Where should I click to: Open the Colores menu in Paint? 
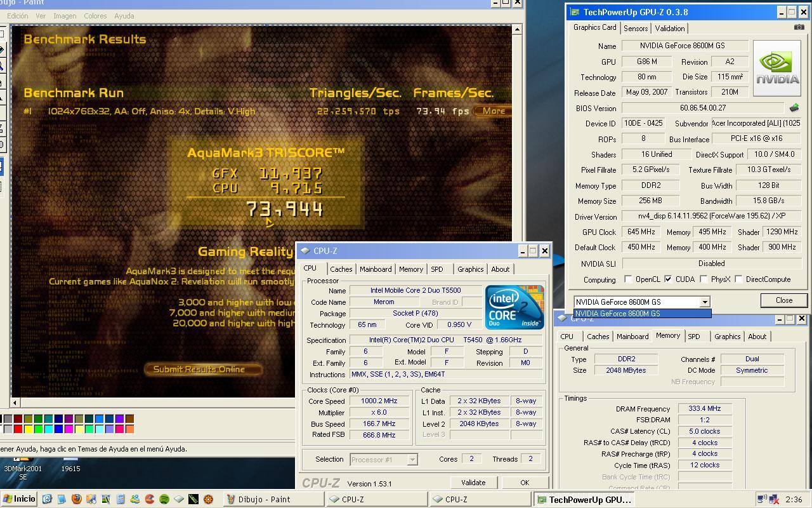(95, 16)
